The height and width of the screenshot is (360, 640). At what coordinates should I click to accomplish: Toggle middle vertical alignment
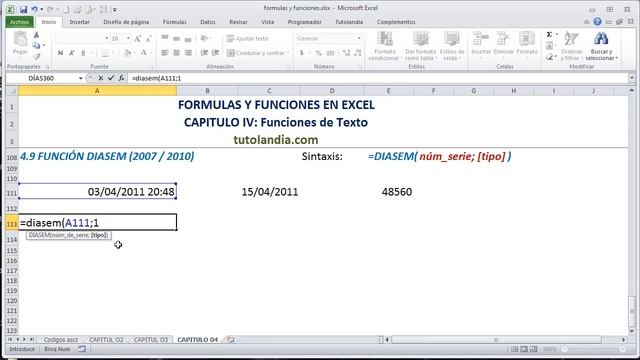point(176,38)
